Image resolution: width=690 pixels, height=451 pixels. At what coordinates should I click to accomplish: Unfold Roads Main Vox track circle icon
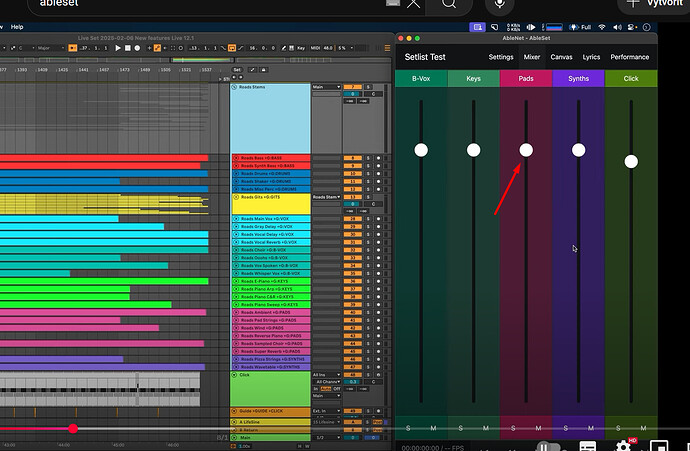[x=236, y=219]
